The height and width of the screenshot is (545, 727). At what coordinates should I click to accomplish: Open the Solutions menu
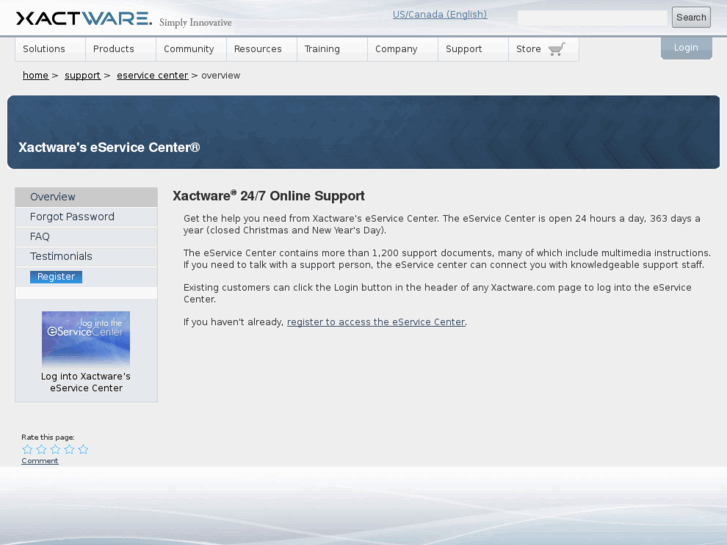pyautogui.click(x=50, y=49)
